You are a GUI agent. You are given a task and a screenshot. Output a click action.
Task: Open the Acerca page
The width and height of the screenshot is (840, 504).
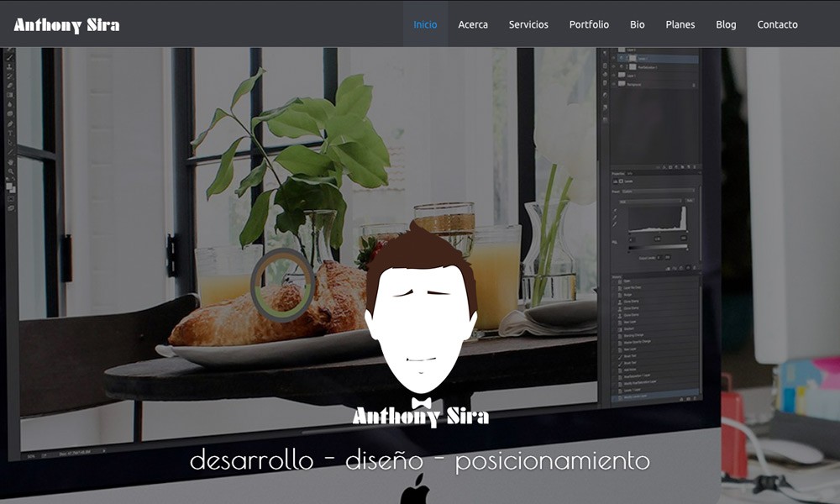[473, 24]
